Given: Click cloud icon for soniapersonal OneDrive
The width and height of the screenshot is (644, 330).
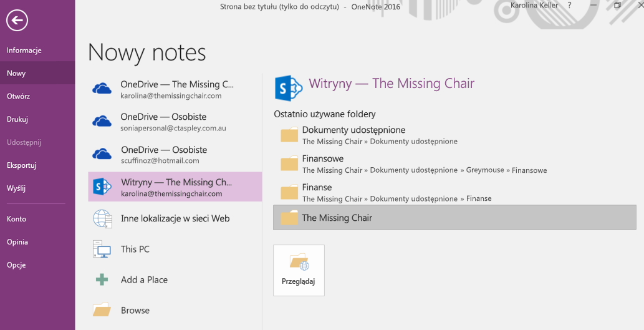Looking at the screenshot, I should pyautogui.click(x=102, y=121).
